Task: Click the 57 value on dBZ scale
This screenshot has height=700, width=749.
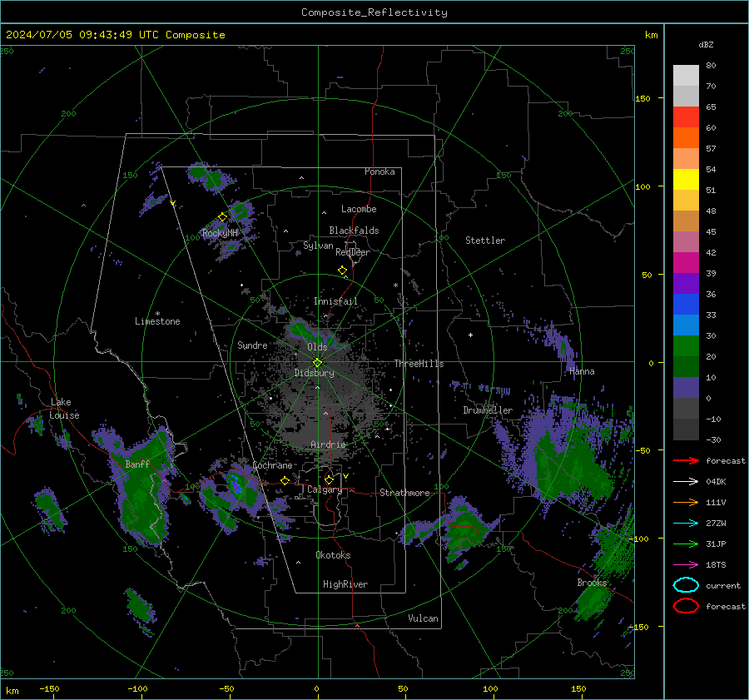Action: (x=711, y=149)
